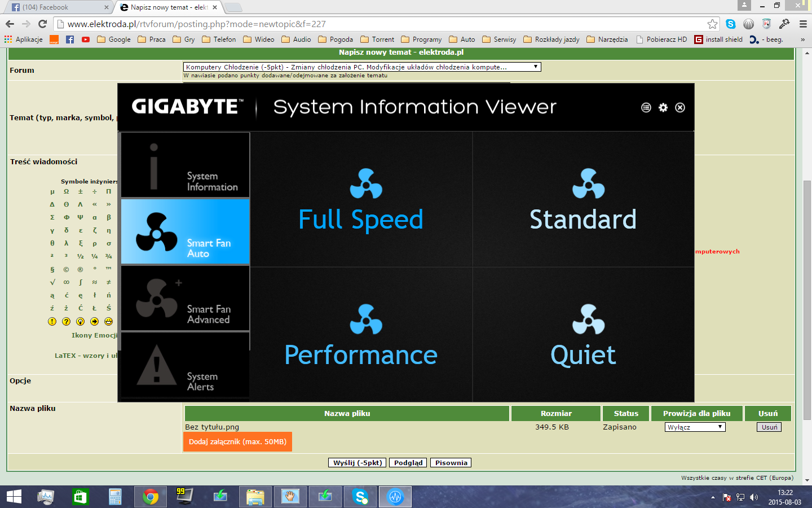This screenshot has width=812, height=508.
Task: Open the Pobieracz HD bookmark
Action: click(661, 40)
